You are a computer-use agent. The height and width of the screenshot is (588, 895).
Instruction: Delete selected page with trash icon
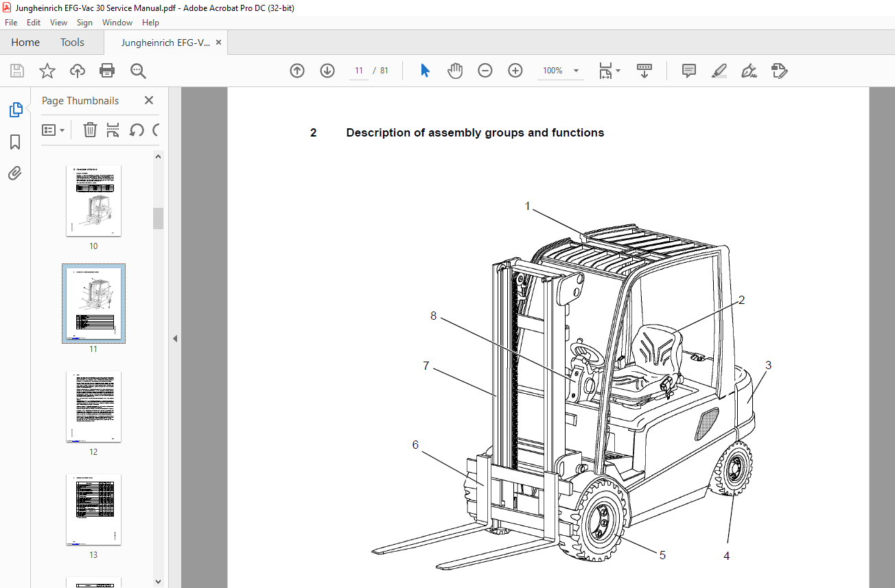tap(90, 130)
